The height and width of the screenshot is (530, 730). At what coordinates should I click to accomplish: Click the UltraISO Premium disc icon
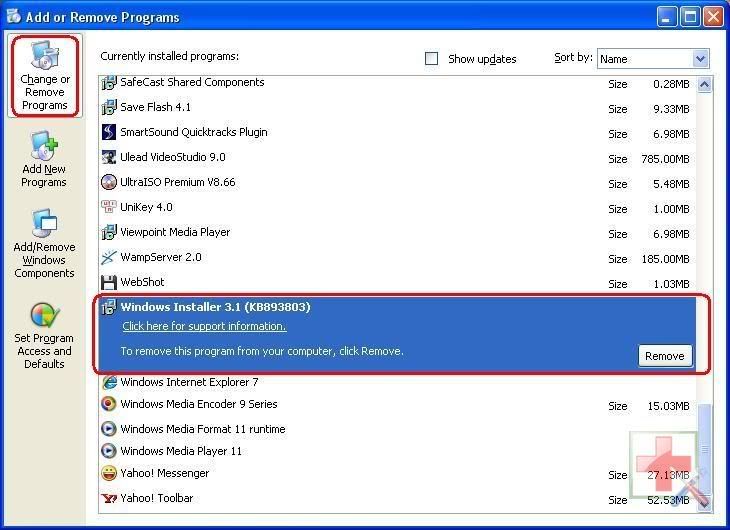[109, 182]
